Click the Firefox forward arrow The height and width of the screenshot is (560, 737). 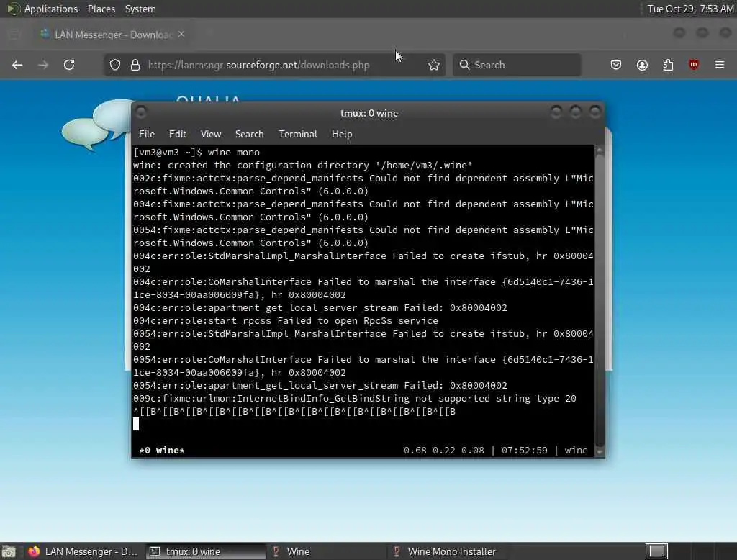click(x=43, y=65)
